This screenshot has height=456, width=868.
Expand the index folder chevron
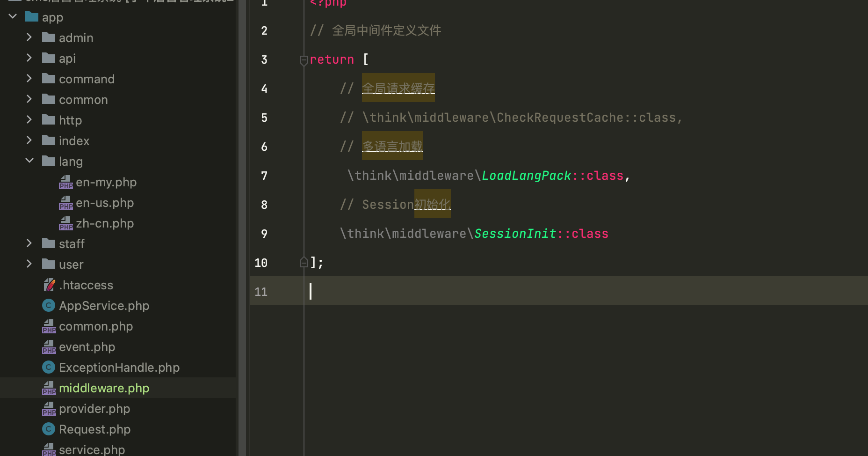pyautogui.click(x=29, y=140)
